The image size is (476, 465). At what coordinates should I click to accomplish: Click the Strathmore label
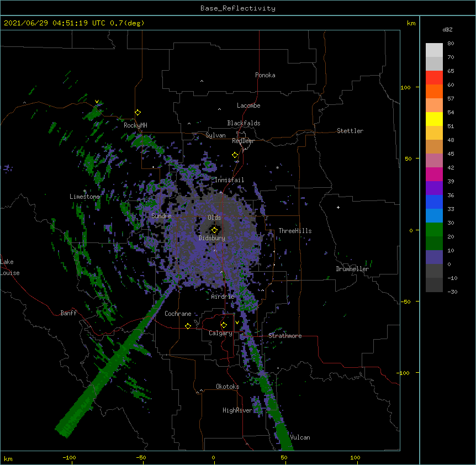pyautogui.click(x=285, y=336)
